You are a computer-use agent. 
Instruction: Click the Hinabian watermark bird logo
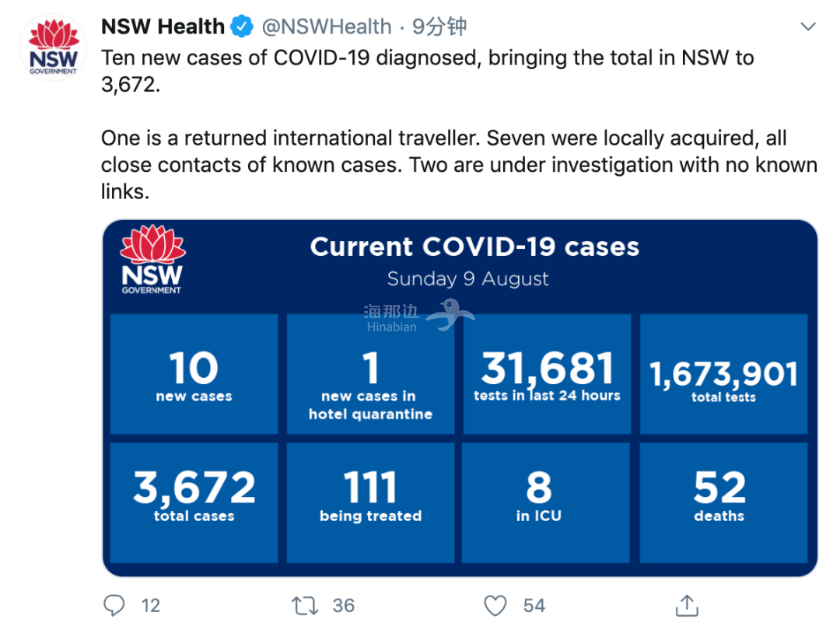click(x=450, y=315)
